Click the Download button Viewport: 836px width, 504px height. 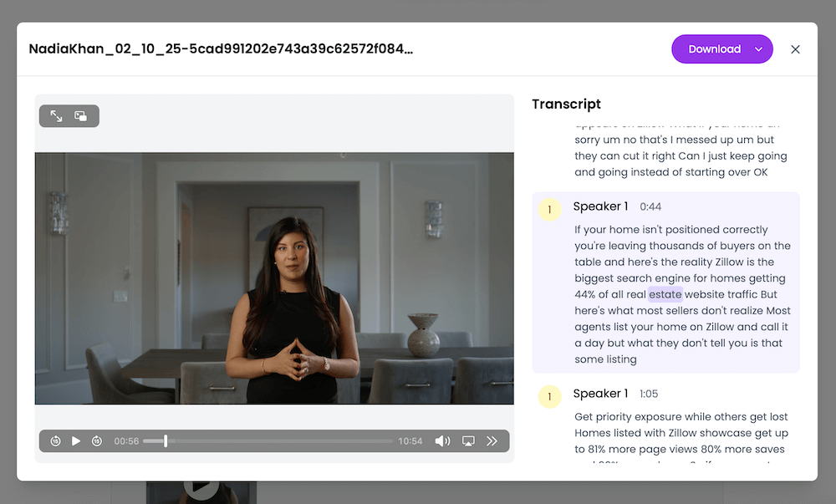[715, 48]
